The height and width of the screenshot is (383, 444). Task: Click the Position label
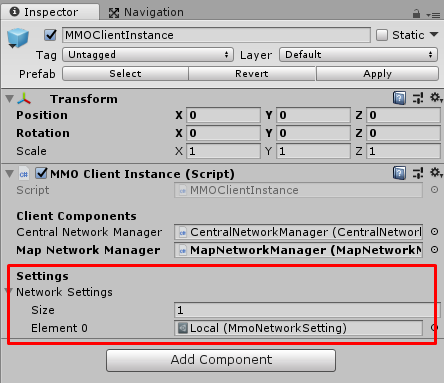pyautogui.click(x=42, y=115)
